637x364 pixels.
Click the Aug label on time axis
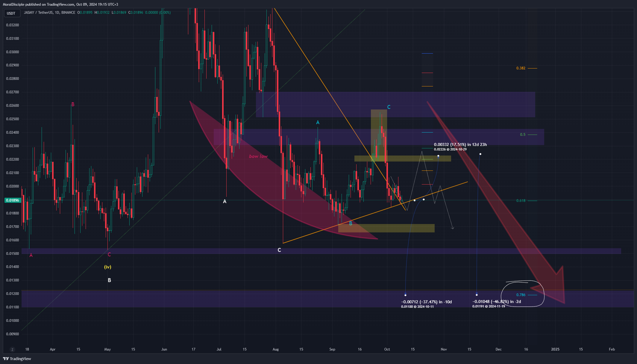click(276, 349)
